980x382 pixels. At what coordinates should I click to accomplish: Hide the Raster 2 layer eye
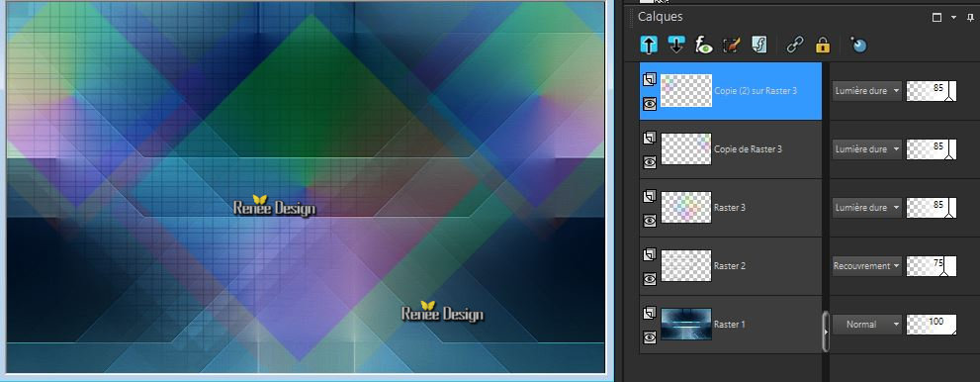[650, 278]
